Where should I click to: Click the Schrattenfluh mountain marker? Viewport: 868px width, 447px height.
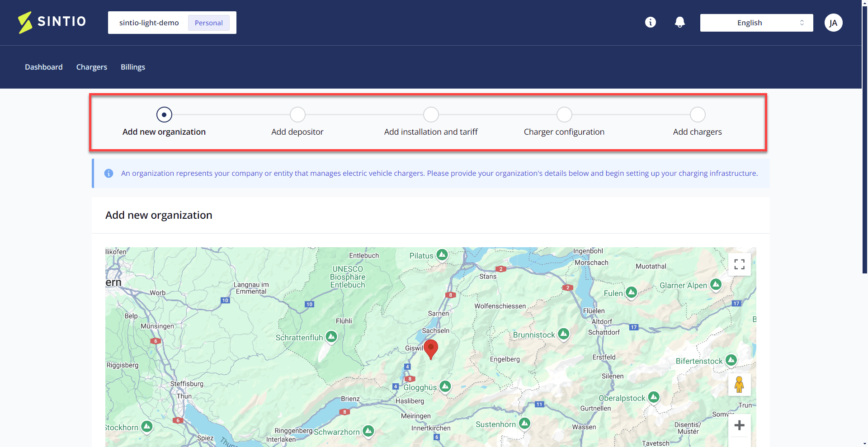331,337
